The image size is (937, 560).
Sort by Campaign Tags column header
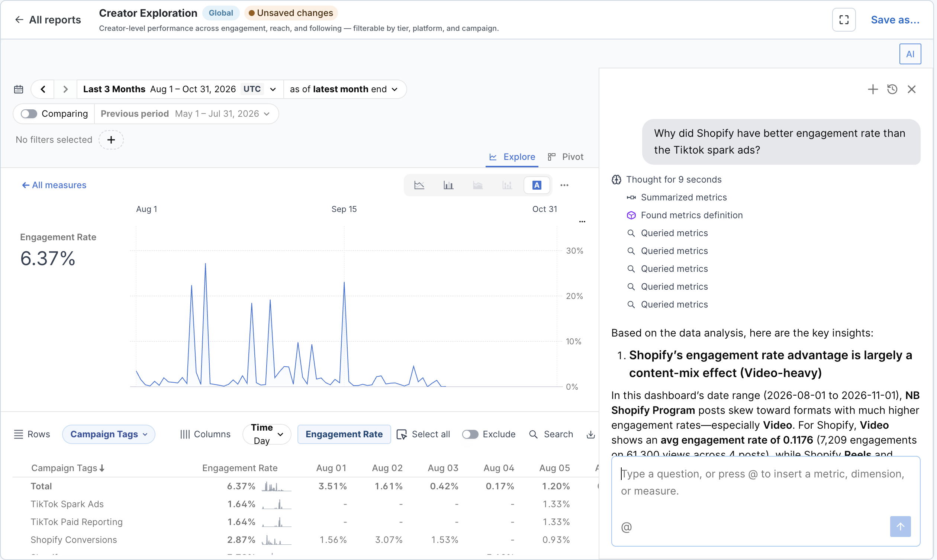pyautogui.click(x=68, y=468)
